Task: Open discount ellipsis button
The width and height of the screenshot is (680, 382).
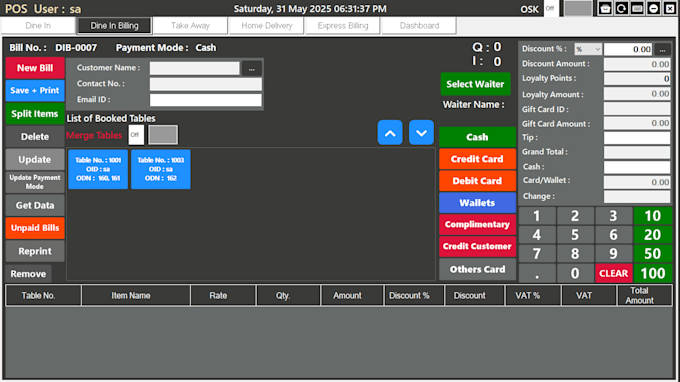Action: coord(662,49)
